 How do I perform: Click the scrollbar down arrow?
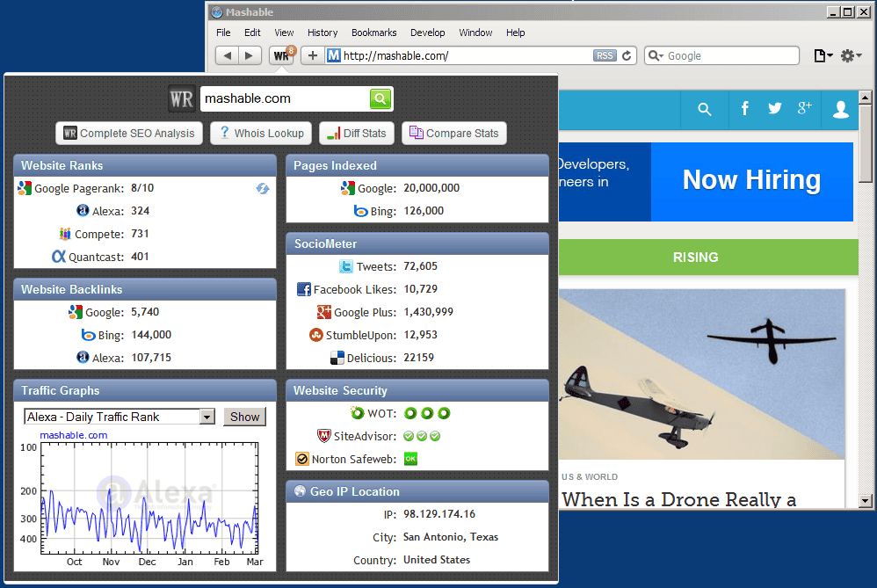point(866,501)
